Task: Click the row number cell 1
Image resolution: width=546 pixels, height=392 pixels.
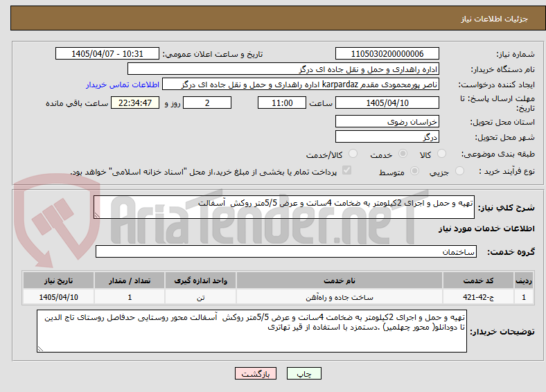Action: 524,297
